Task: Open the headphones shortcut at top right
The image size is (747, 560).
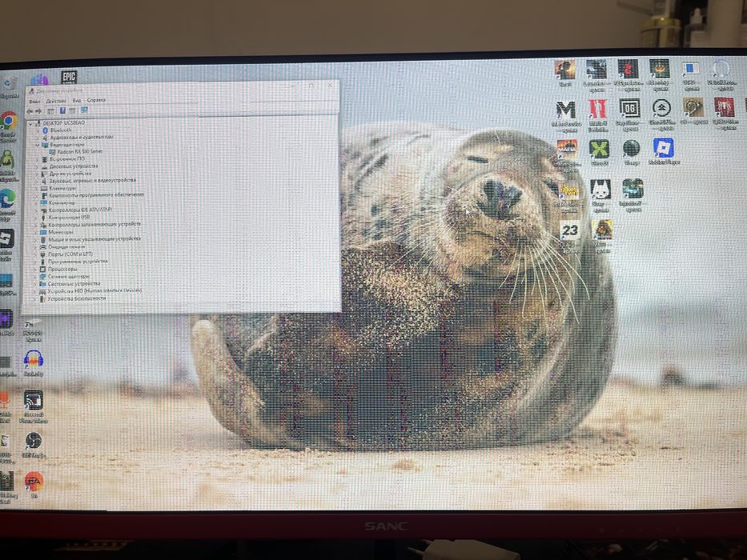Action: 721,69
